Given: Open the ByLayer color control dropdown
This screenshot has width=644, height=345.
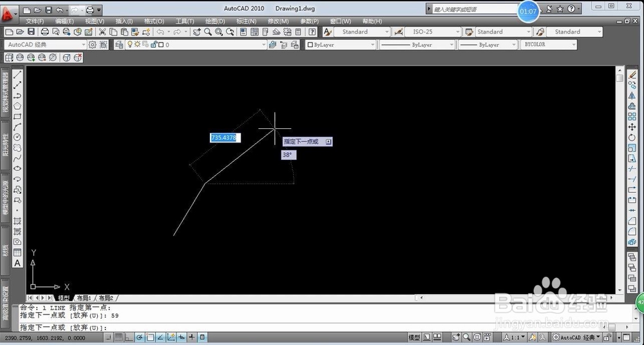Looking at the screenshot, I should point(341,44).
